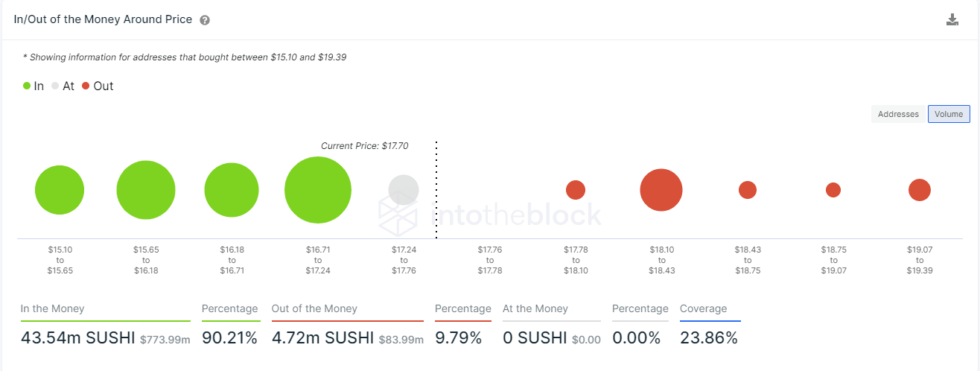Toggle the gray At legend item
The height and width of the screenshot is (371, 980).
63,86
